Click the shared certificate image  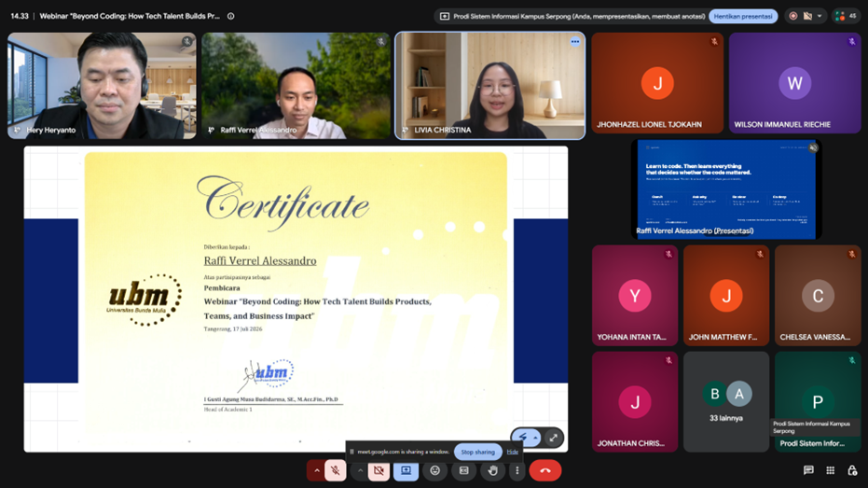(296, 300)
